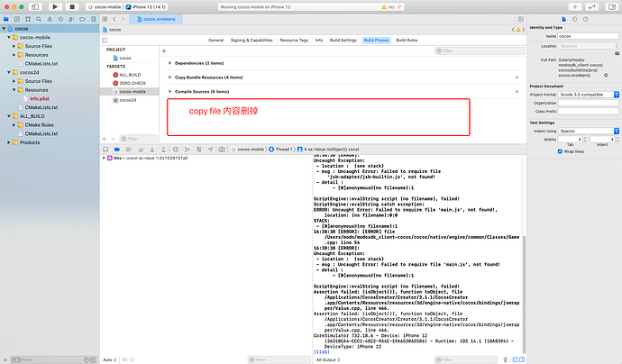Expand the Products folder
The height and width of the screenshot is (364, 622).
click(9, 142)
